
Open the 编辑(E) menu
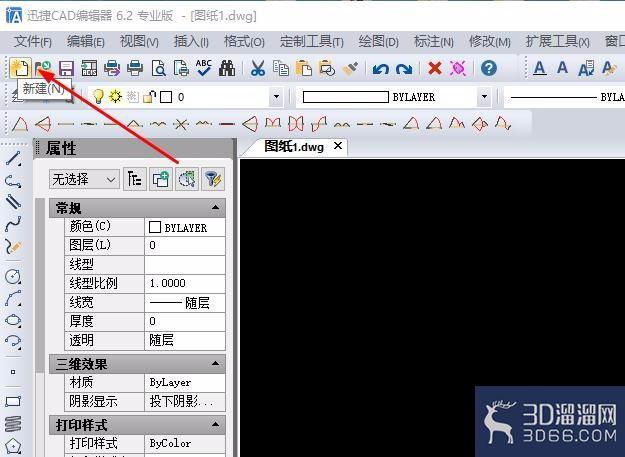86,41
